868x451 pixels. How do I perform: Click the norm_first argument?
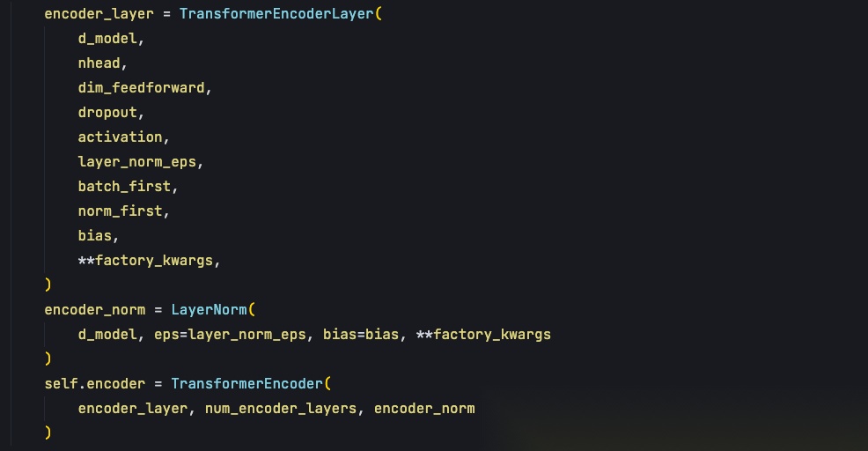click(120, 211)
